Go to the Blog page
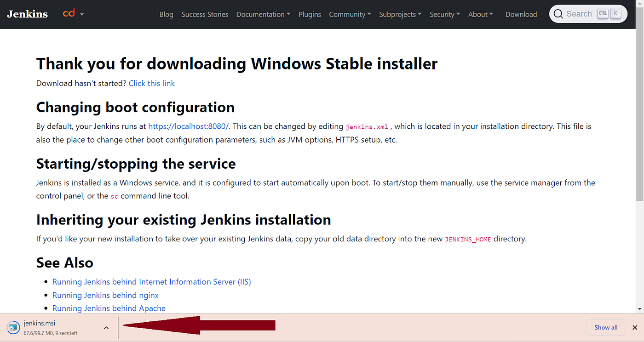 coord(166,14)
